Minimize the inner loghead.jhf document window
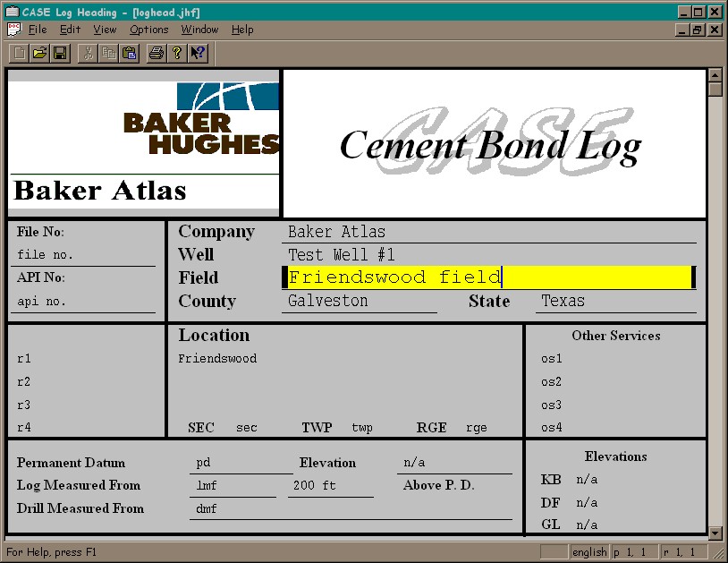Image resolution: width=728 pixels, height=563 pixels. tap(682, 30)
